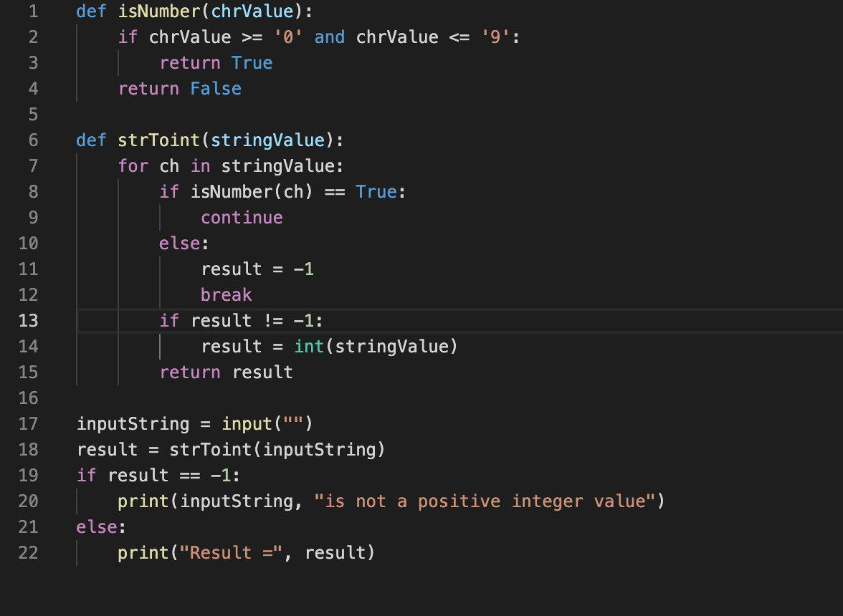Screen dimensions: 843x616
Task: Click line number 1 in the gutter
Action: point(33,11)
